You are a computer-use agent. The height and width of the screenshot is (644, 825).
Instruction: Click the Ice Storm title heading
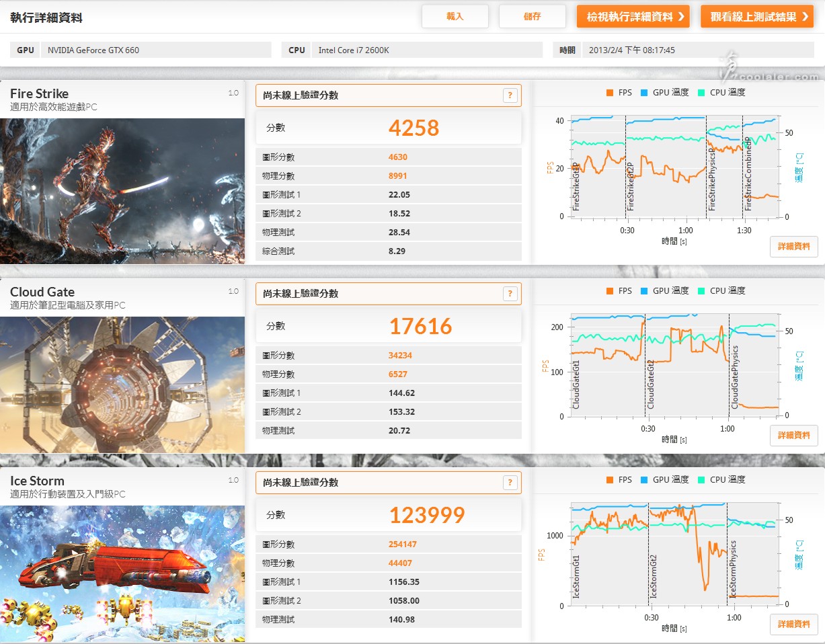click(x=37, y=481)
